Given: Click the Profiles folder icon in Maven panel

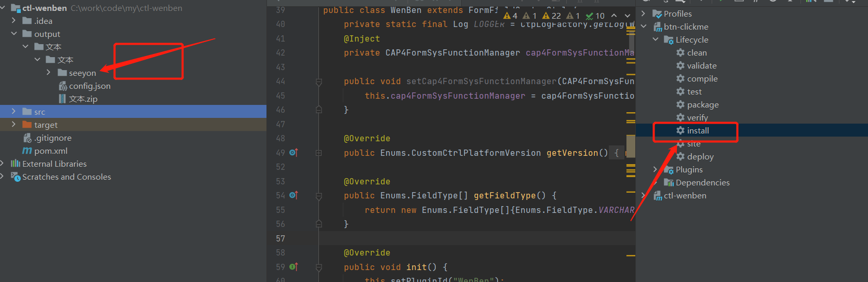Looking at the screenshot, I should coord(657,14).
